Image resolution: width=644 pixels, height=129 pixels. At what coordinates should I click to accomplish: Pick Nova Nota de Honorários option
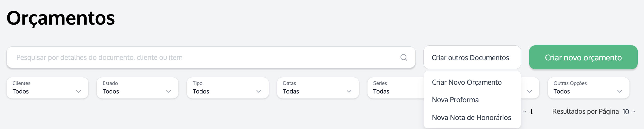tap(471, 118)
